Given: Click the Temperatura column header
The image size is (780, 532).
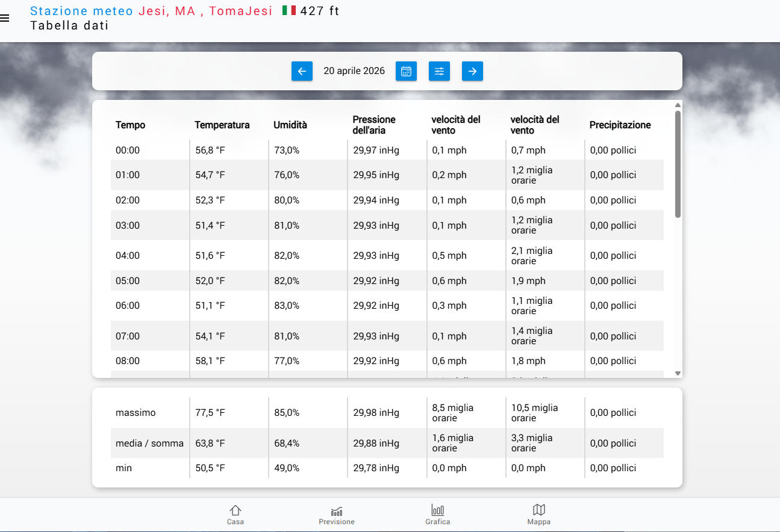Looking at the screenshot, I should 222,125.
